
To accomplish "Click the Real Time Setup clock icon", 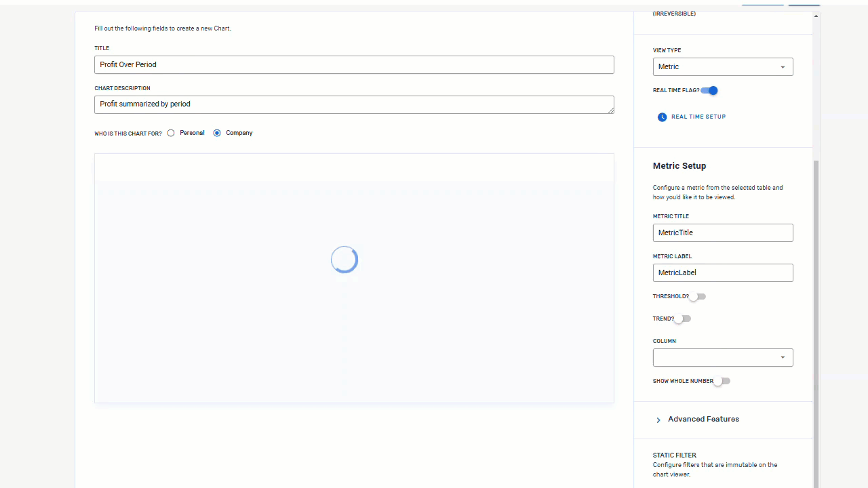I will coord(662,117).
